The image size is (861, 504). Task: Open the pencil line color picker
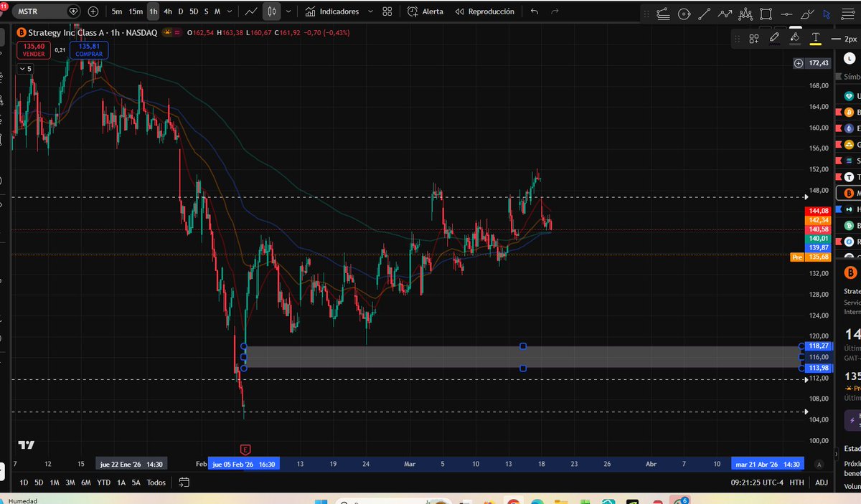click(774, 39)
